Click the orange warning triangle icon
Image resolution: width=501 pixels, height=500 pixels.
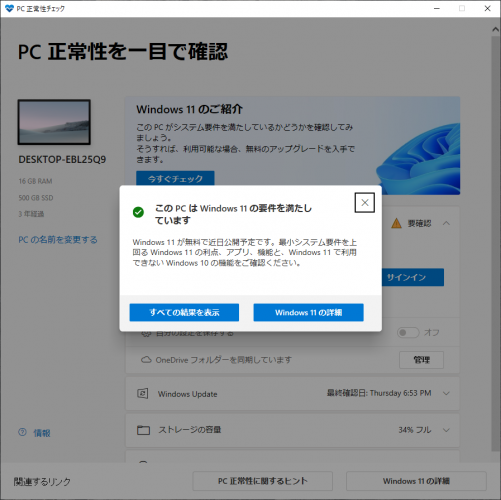pos(396,223)
